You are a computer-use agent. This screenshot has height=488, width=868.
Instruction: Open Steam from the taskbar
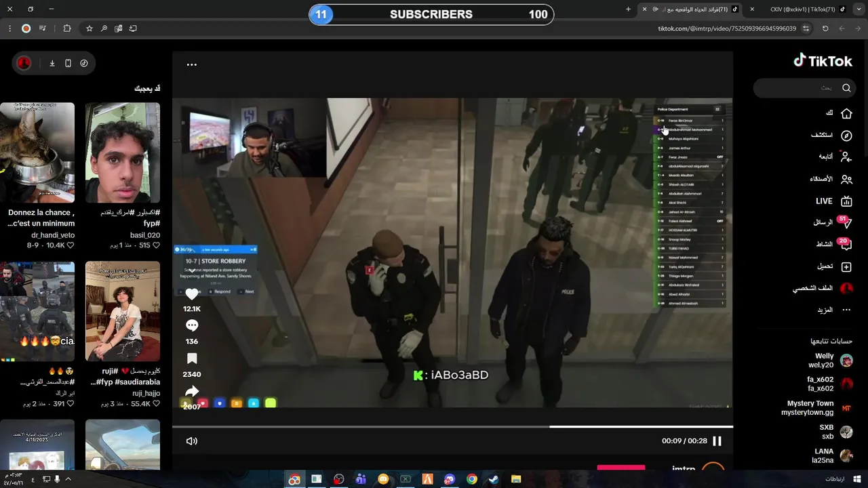pos(494,479)
